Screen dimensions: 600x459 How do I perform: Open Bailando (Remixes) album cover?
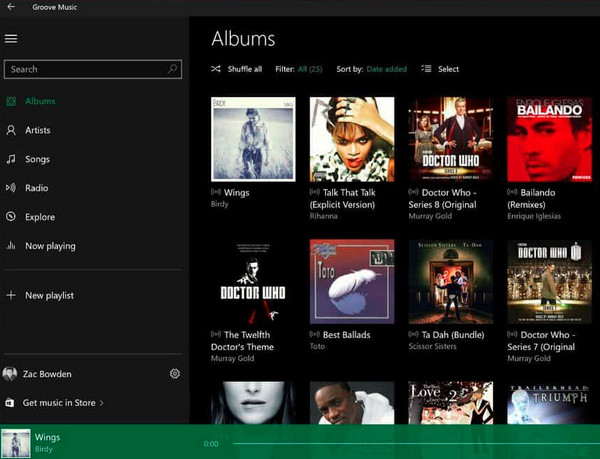[x=549, y=139]
